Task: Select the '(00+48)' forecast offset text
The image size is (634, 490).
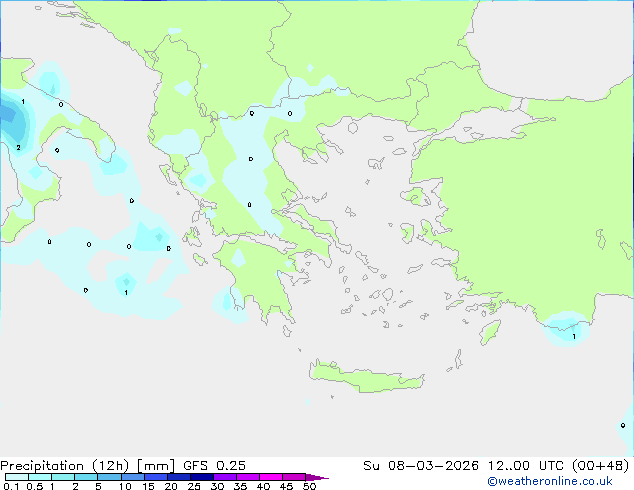Action: pyautogui.click(x=601, y=466)
